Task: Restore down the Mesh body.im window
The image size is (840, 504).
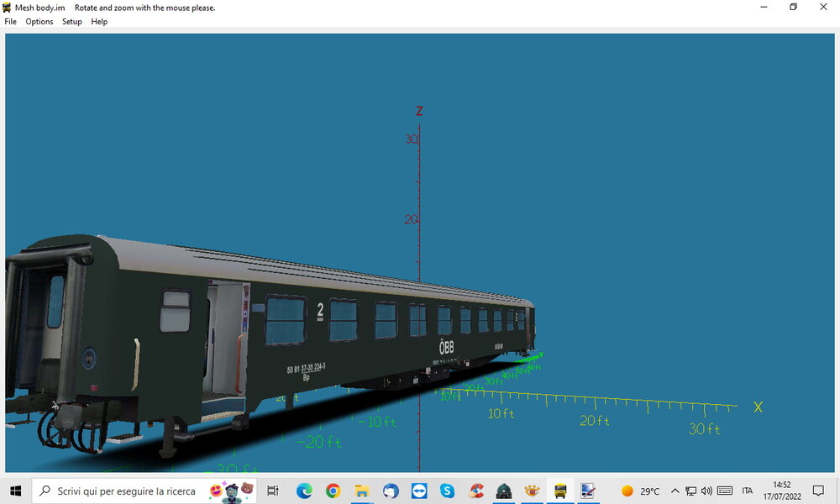Action: coord(794,7)
